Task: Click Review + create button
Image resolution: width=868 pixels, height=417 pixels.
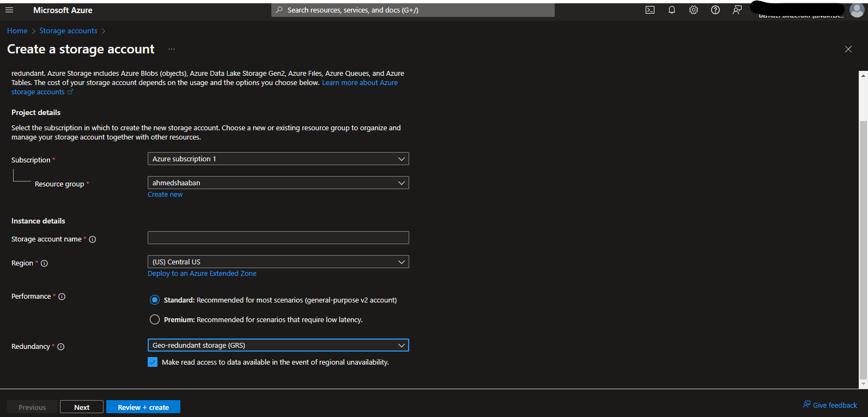Action: pos(143,407)
